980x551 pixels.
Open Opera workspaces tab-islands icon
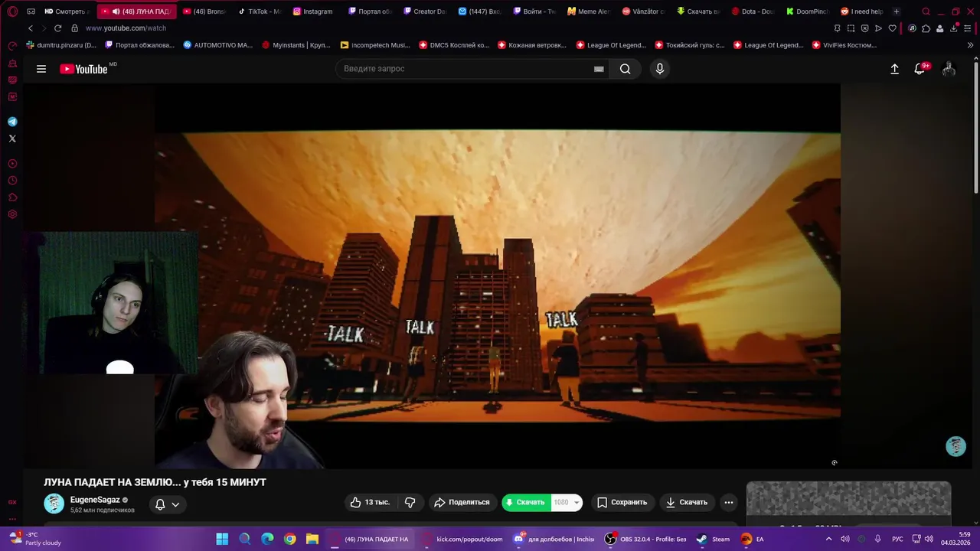pyautogui.click(x=31, y=11)
